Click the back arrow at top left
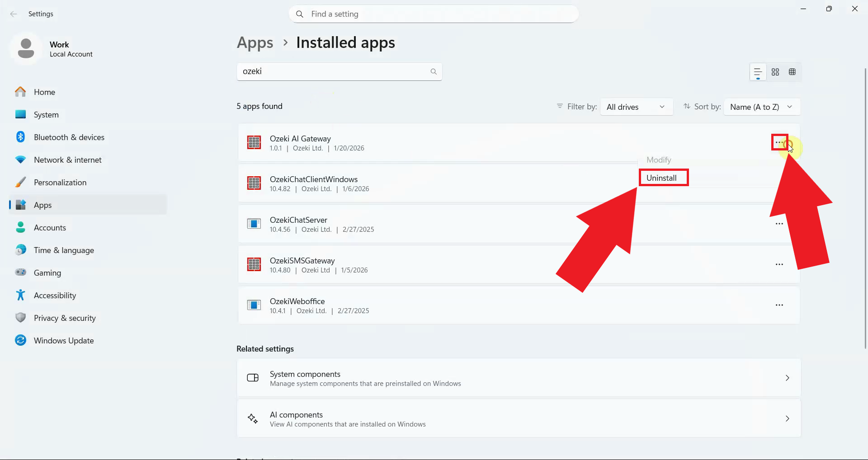The image size is (868, 460). tap(14, 14)
